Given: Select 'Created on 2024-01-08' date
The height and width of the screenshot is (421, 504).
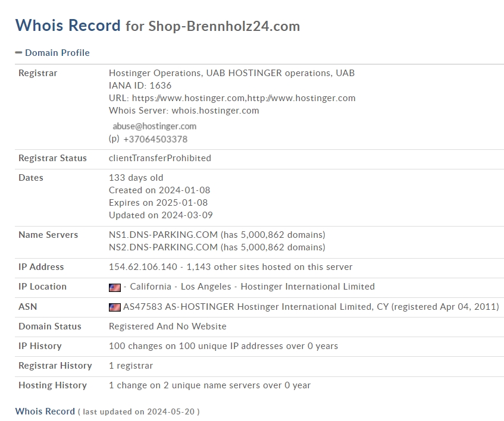Looking at the screenshot, I should coord(159,190).
